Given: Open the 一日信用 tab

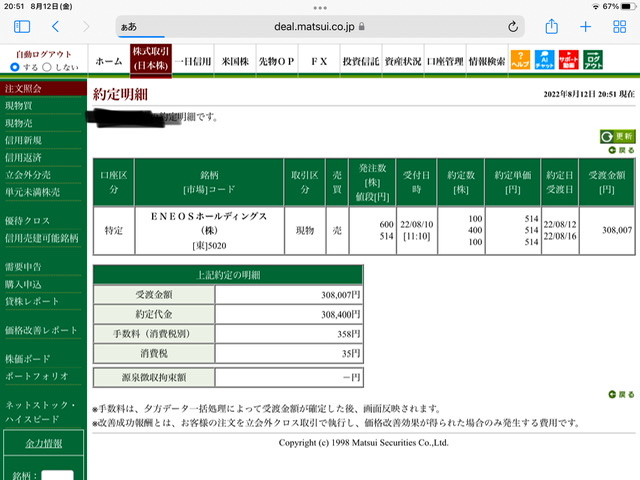Looking at the screenshot, I should (x=193, y=61).
